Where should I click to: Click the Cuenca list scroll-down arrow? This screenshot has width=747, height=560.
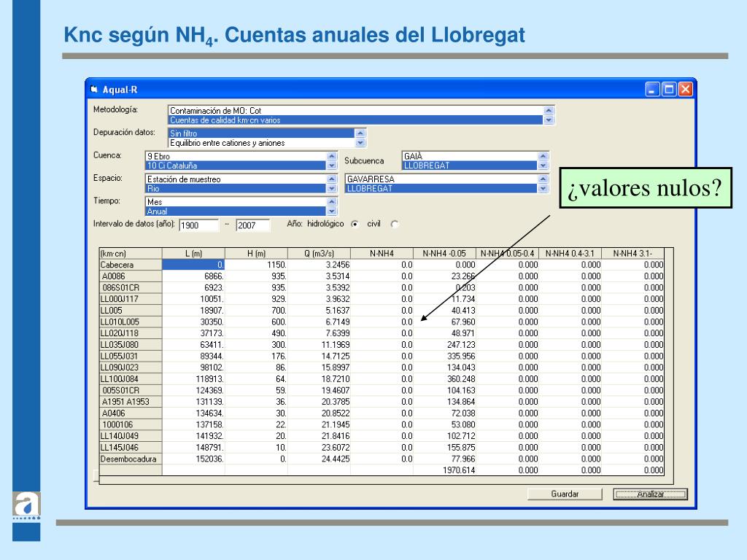332,166
